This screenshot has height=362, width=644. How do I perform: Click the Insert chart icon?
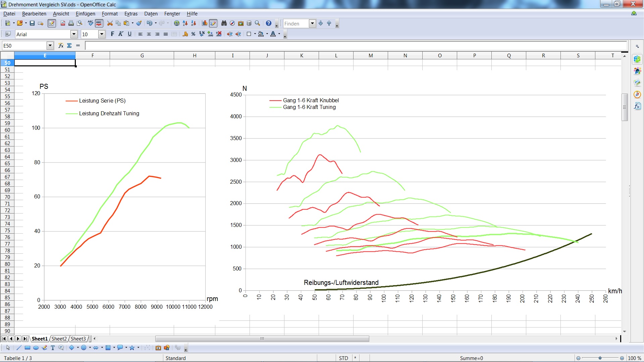point(205,23)
